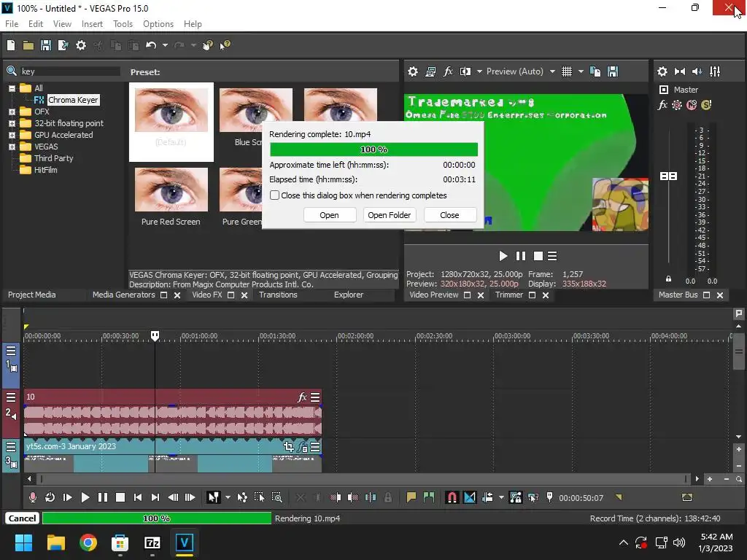Screen dimensions: 747x560
Task: Click Preview on External Monitor icon
Action: pos(430,71)
